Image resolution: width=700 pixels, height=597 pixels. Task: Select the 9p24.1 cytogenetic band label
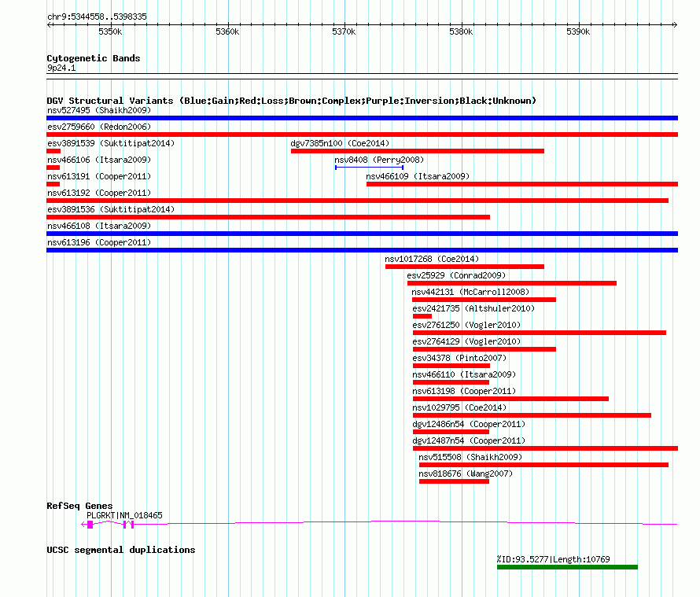coord(61,68)
